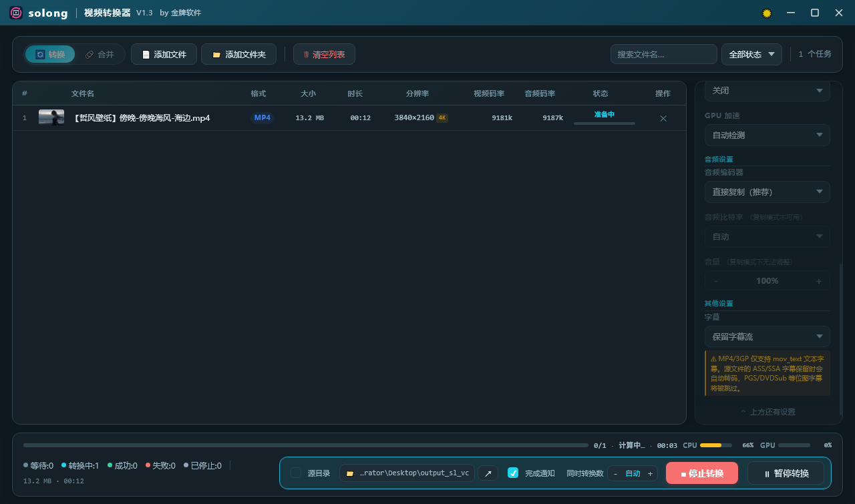
Task: Open the 保留字幕流 subtitle dropdown
Action: (767, 336)
